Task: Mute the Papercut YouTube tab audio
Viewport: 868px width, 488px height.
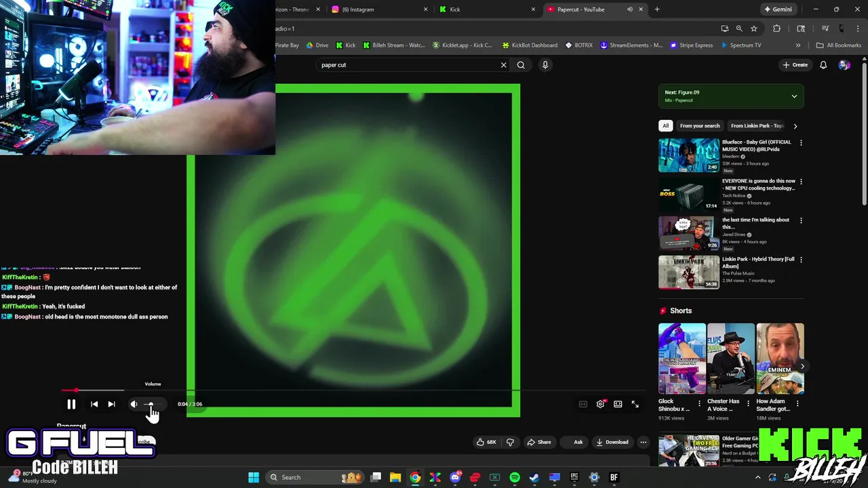Action: pyautogui.click(x=630, y=9)
